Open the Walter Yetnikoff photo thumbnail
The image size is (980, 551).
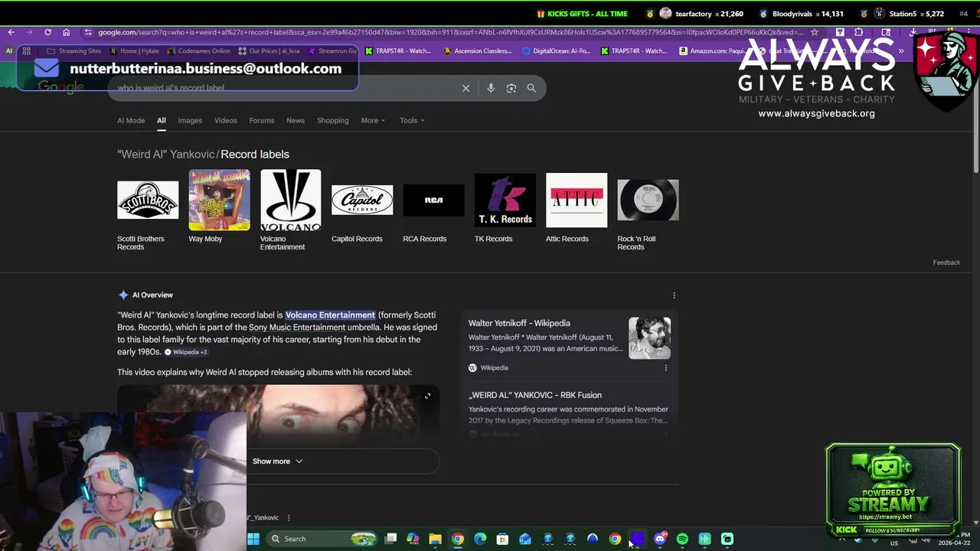(649, 338)
